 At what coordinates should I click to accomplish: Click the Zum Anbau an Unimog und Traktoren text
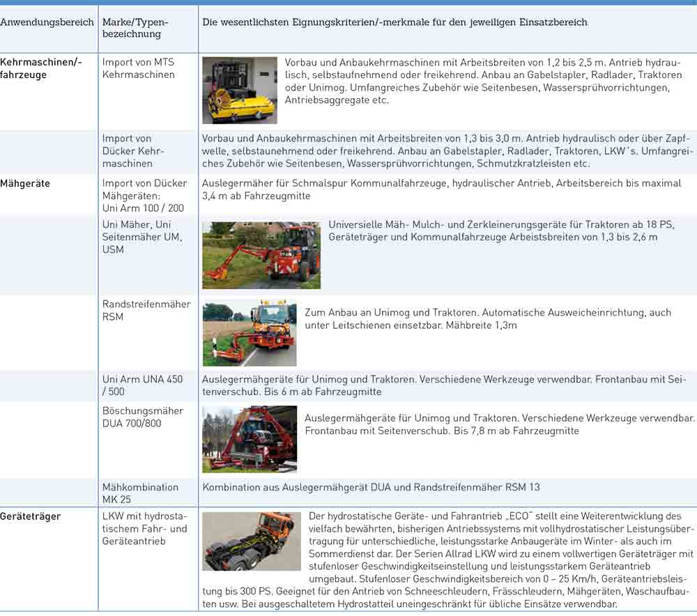[488, 318]
